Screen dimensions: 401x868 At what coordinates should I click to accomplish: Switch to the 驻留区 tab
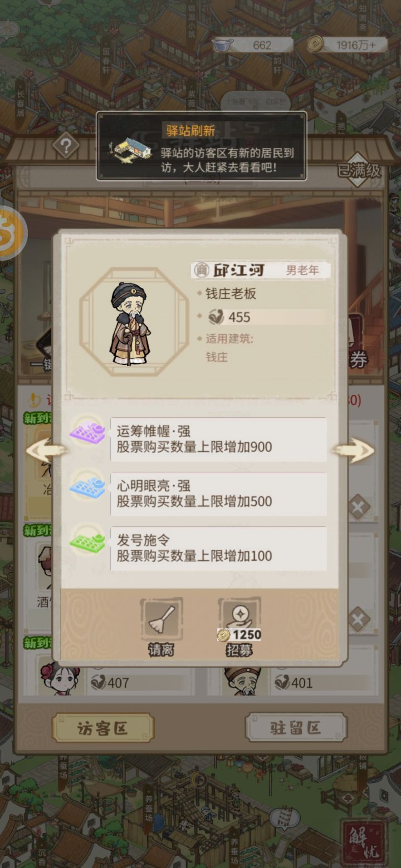(x=296, y=727)
